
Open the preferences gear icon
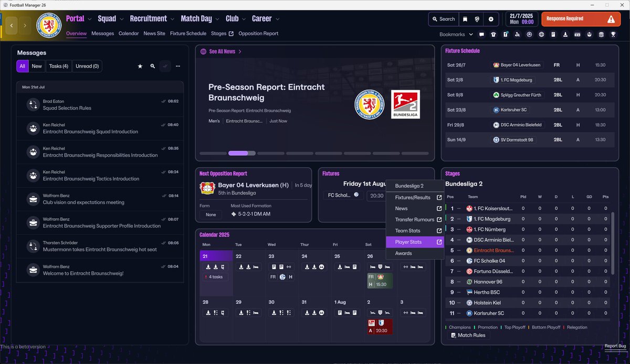point(491,18)
